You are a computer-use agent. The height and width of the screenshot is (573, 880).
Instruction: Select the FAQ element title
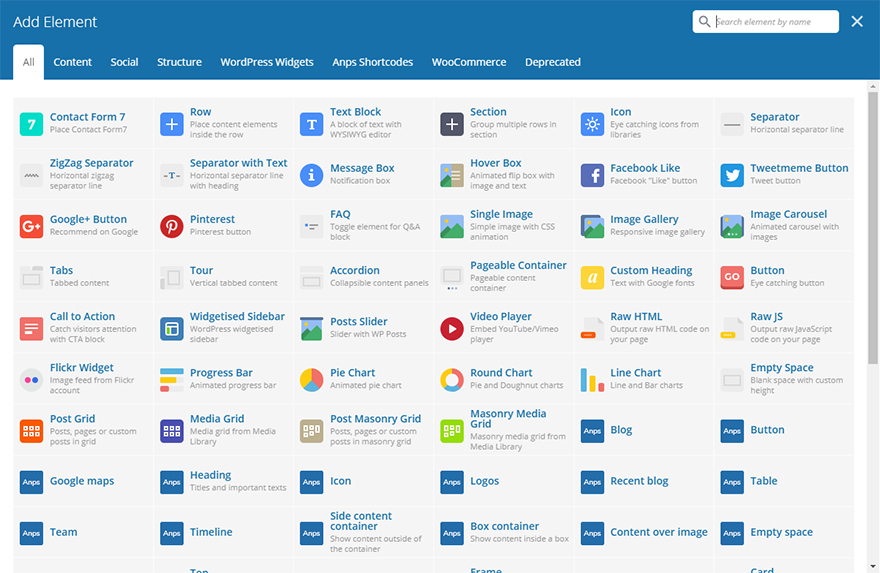340,214
